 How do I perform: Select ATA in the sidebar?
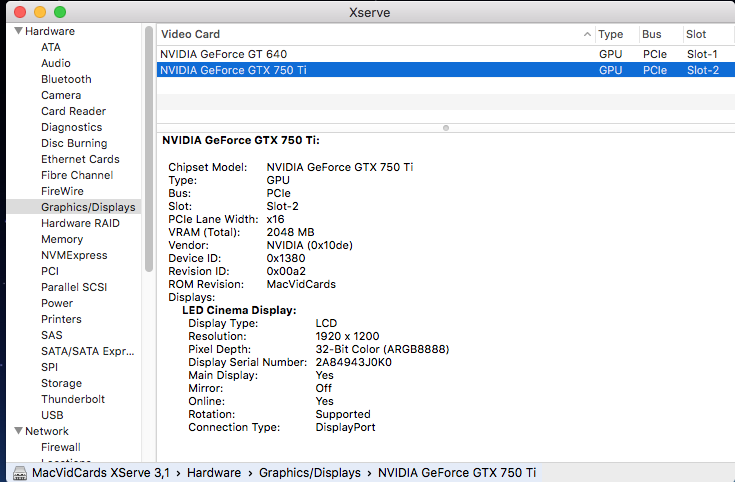51,47
